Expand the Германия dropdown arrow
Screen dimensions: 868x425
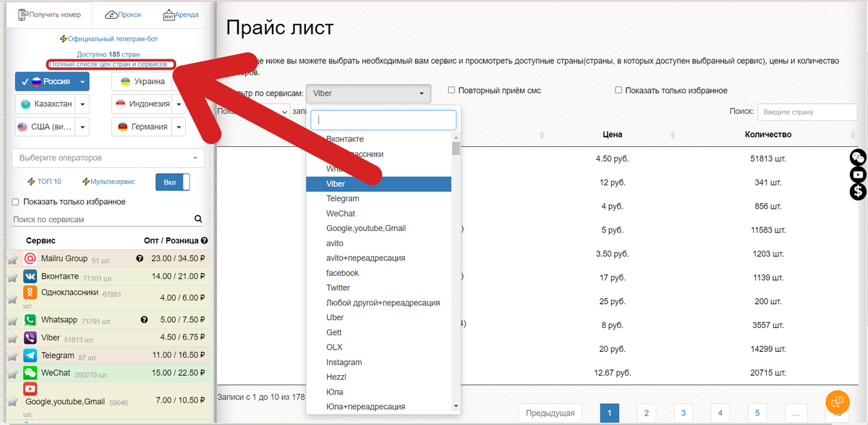click(x=178, y=127)
